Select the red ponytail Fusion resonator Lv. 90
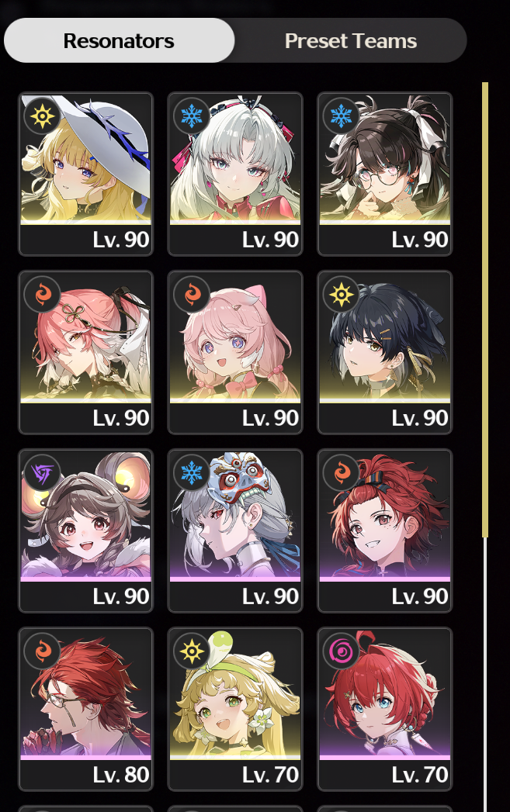Screen dimensions: 510x812 pos(384,530)
